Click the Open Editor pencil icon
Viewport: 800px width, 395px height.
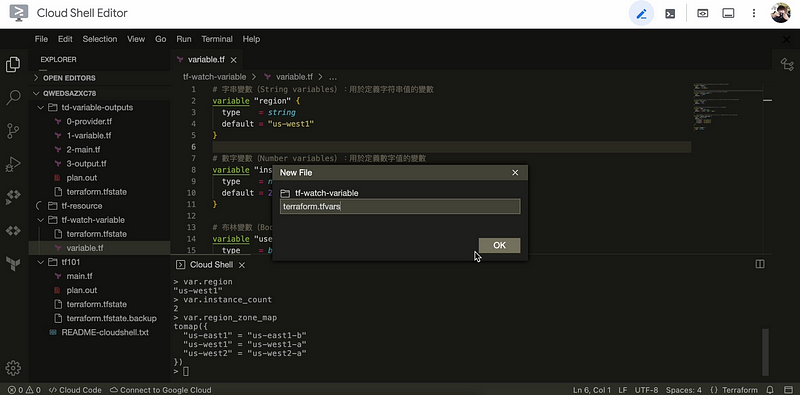pyautogui.click(x=641, y=14)
